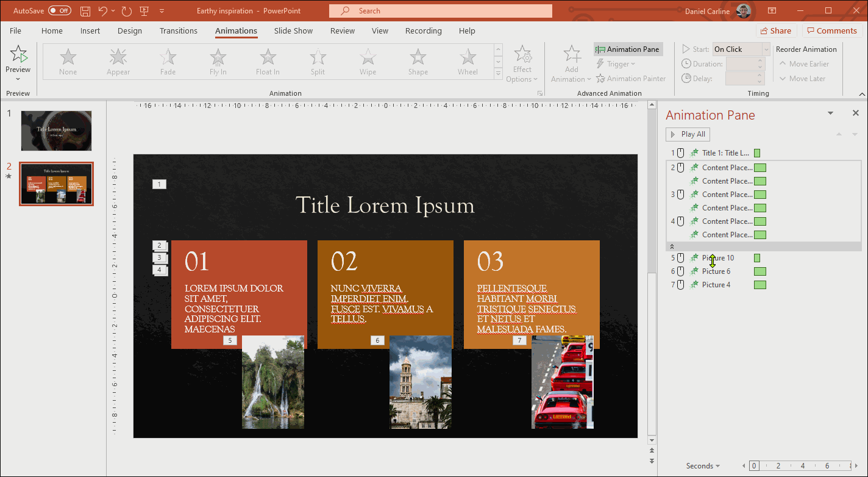The height and width of the screenshot is (477, 868).
Task: Click the Play All button
Action: click(688, 134)
